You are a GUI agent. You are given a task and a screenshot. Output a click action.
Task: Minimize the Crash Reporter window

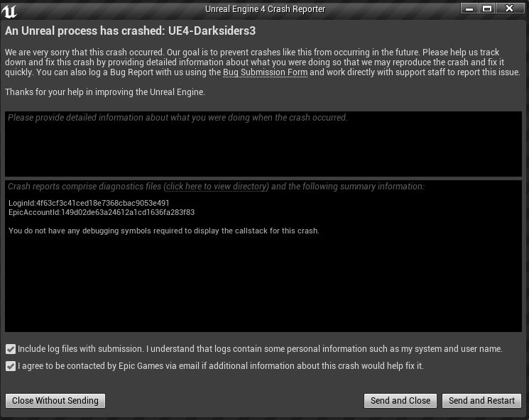(x=470, y=9)
